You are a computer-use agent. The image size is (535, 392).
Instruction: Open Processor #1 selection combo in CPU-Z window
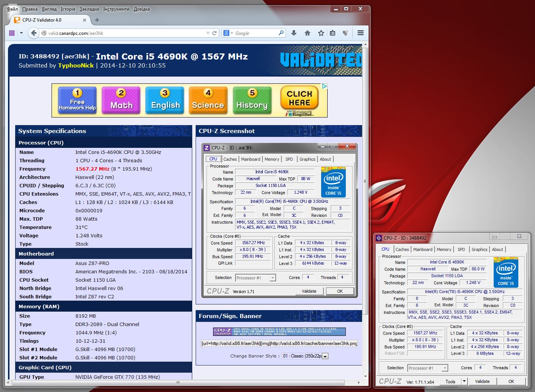[428, 368]
